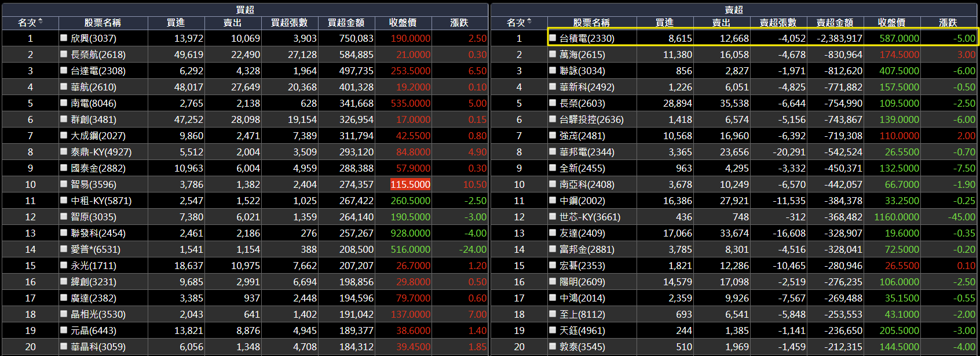980x356 pixels.
Task: Click the 買超張數 column header
Action: pos(289,23)
